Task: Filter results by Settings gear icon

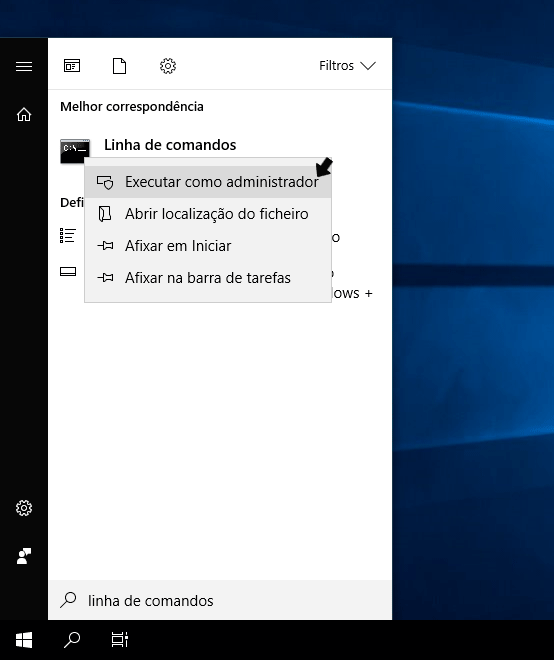Action: 168,66
